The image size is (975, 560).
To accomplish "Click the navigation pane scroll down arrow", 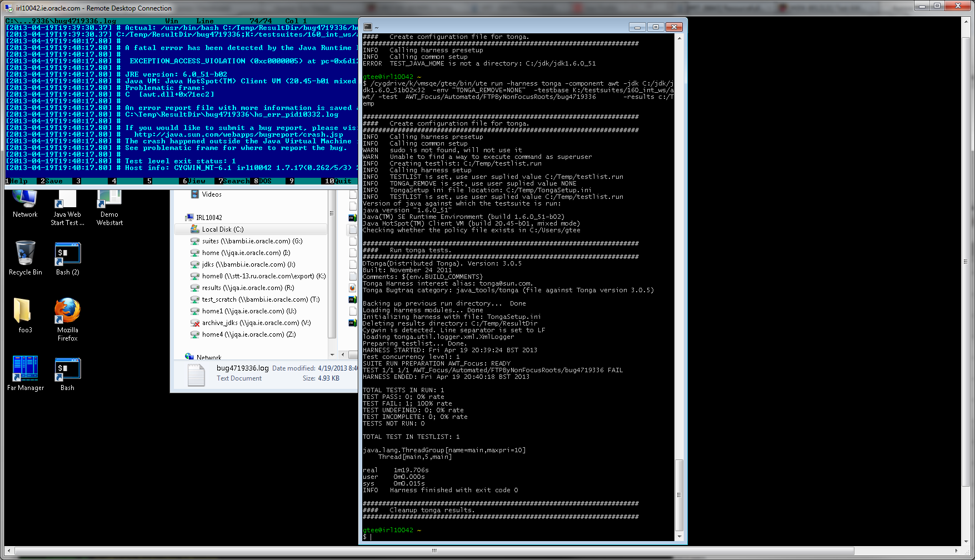I will [332, 354].
